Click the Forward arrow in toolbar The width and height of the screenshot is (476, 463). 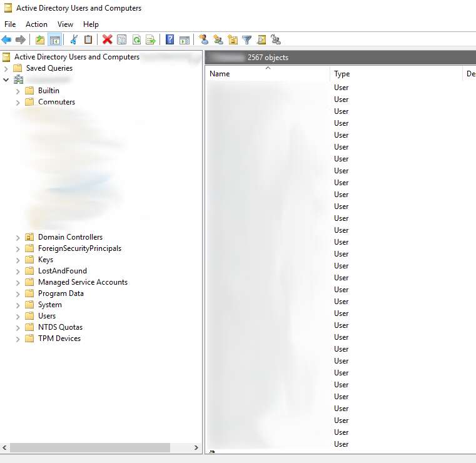pyautogui.click(x=21, y=39)
